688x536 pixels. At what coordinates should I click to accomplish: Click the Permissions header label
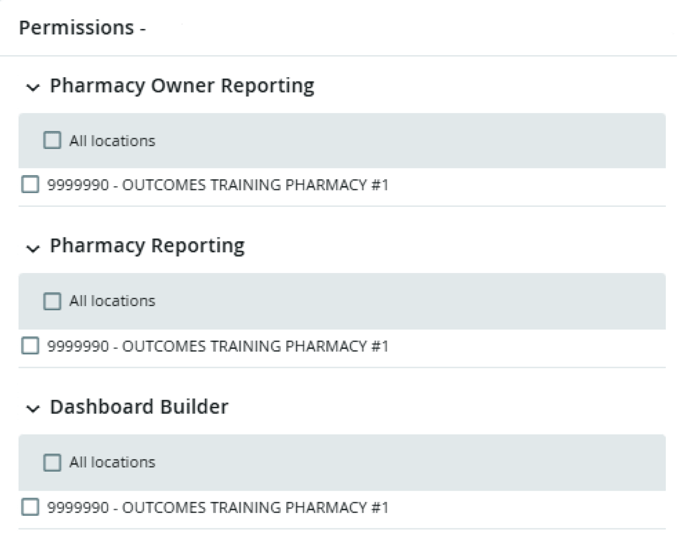pyautogui.click(x=82, y=28)
